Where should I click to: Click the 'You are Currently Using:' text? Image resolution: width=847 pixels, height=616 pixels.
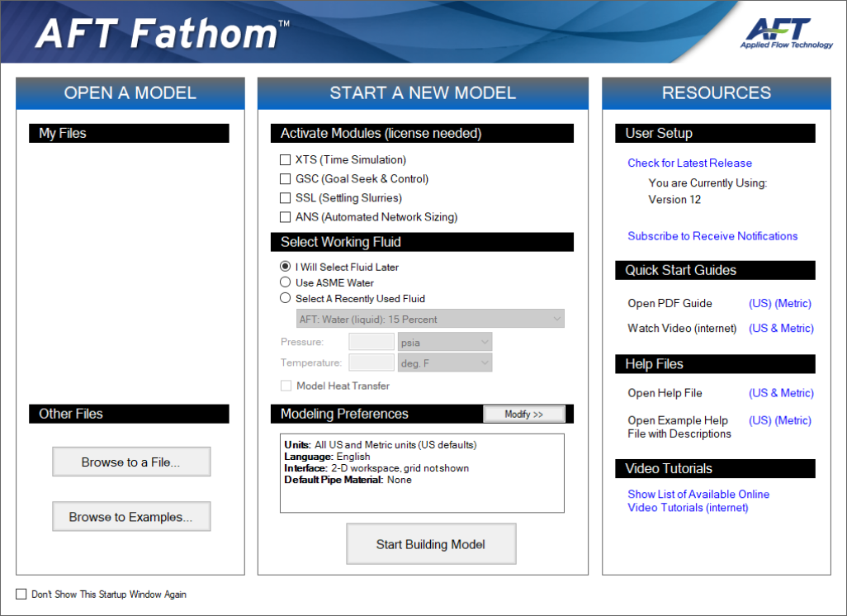tap(707, 183)
